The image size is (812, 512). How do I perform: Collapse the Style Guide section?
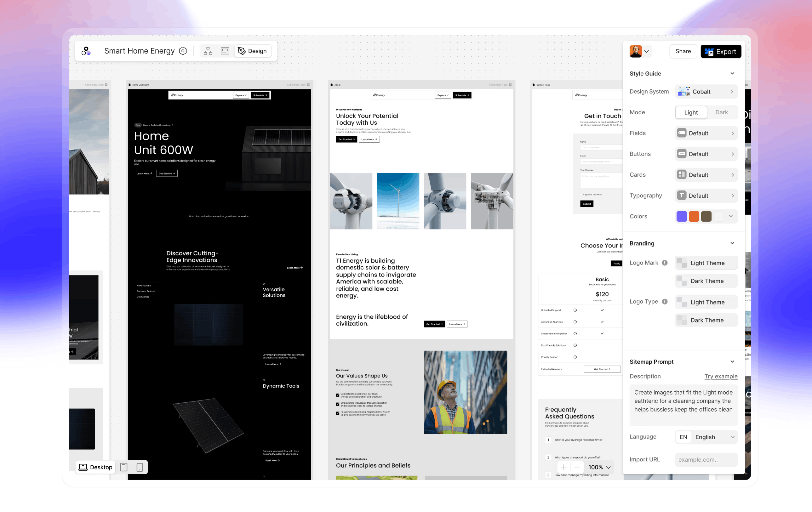[x=732, y=73]
